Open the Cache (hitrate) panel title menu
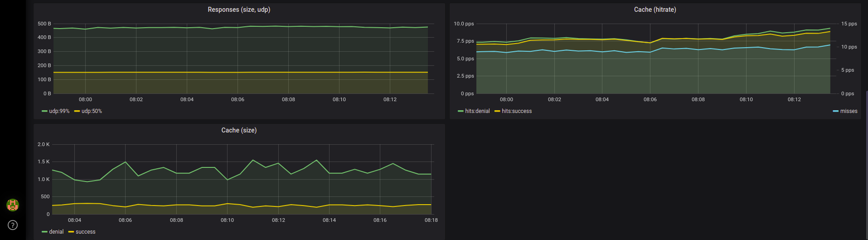The width and height of the screenshot is (868, 240). [655, 10]
